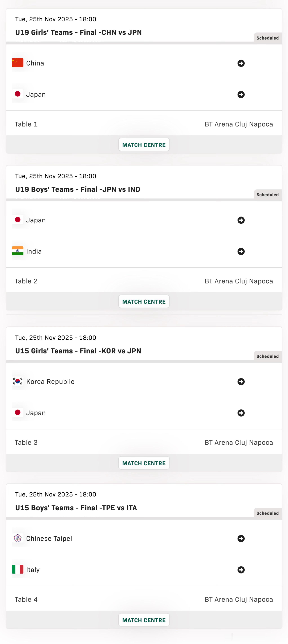Click arrow icon next to China in Girls' U19 final
The width and height of the screenshot is (288, 644).
tap(241, 63)
